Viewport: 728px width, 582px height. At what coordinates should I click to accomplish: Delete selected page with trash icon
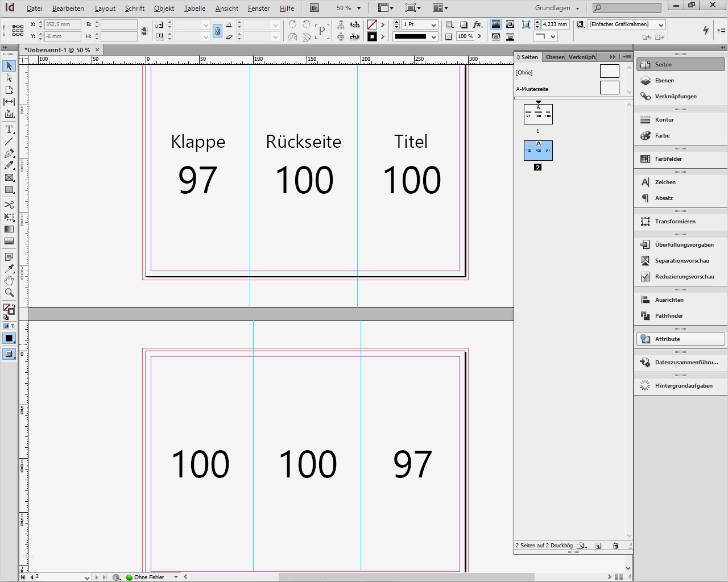[x=615, y=546]
